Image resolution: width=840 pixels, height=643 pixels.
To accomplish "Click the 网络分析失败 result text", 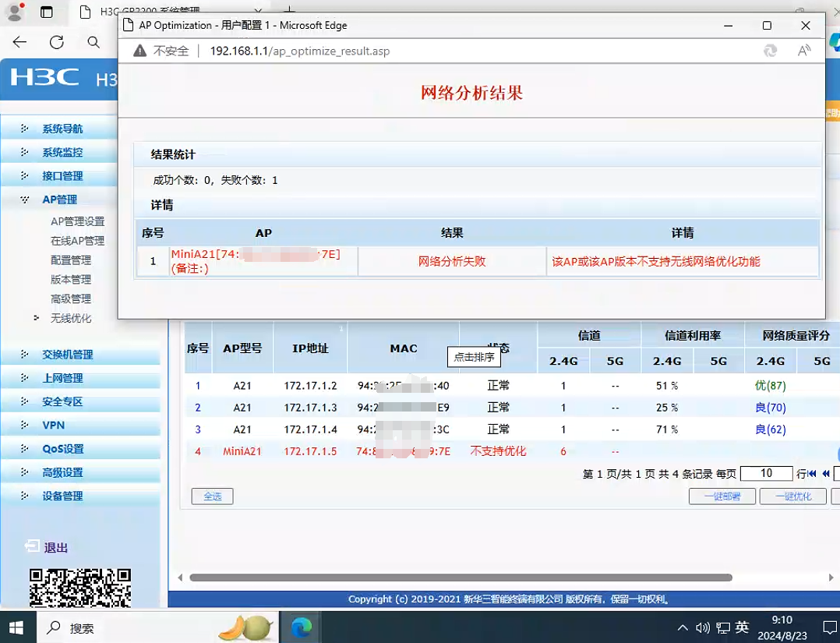I will click(x=452, y=262).
